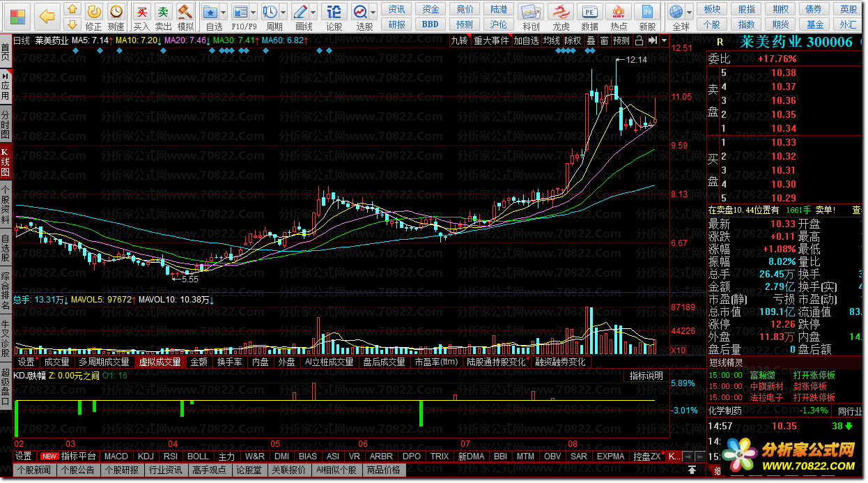Toggle the 预测 forecast option on chart bar

(621, 40)
